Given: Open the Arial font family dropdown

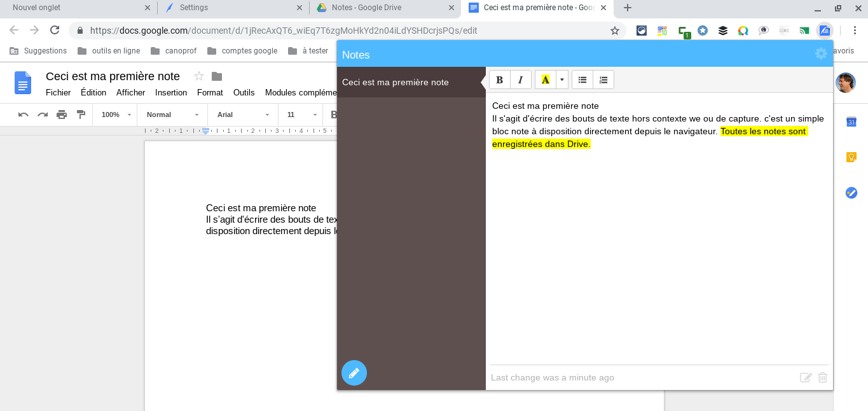Looking at the screenshot, I should click(242, 115).
